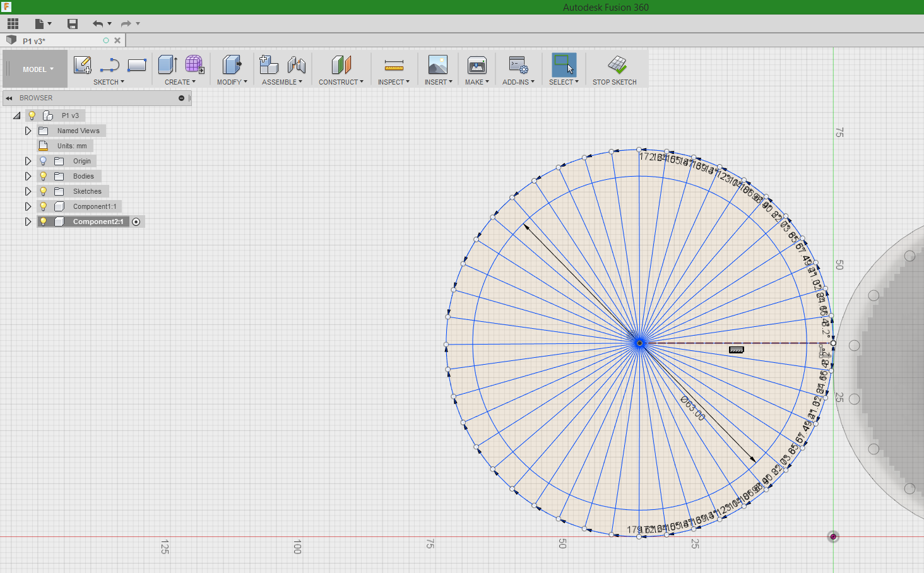The height and width of the screenshot is (573, 924).
Task: Click the Stop Sketch icon
Action: tap(617, 65)
